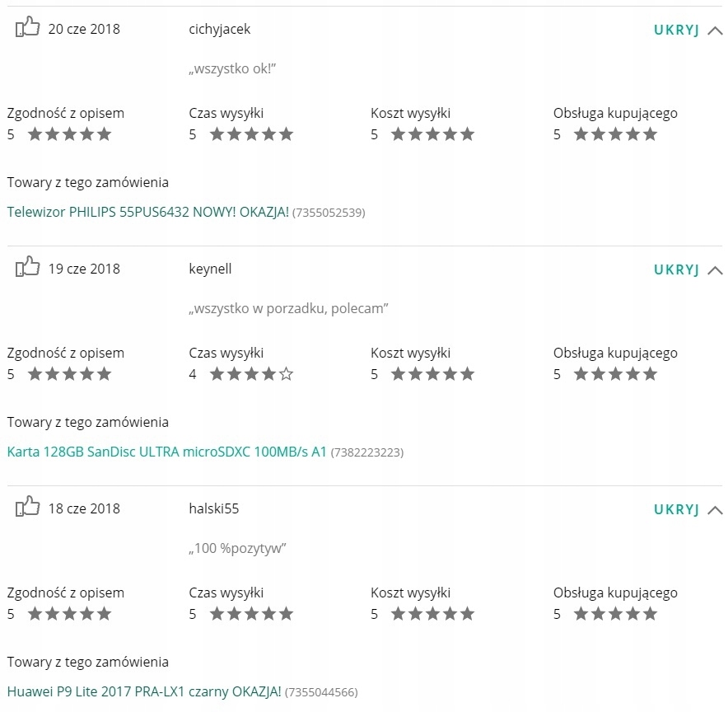Click Czas wysyłki stars in cichyjacek's review
Screen dimensions: 728x712
pos(252,134)
